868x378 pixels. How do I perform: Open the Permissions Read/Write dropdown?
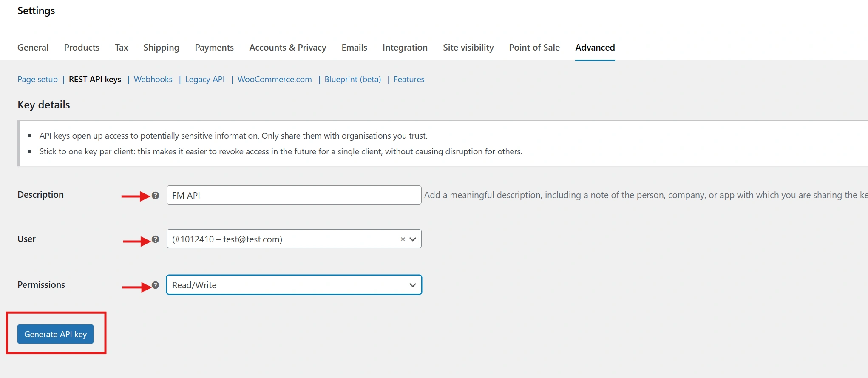click(294, 285)
